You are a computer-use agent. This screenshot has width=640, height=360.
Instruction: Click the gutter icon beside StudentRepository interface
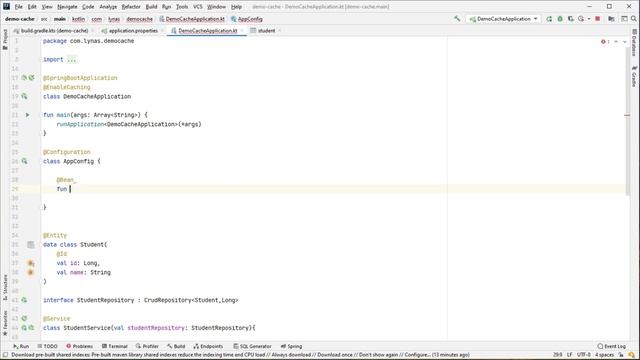[x=24, y=300]
